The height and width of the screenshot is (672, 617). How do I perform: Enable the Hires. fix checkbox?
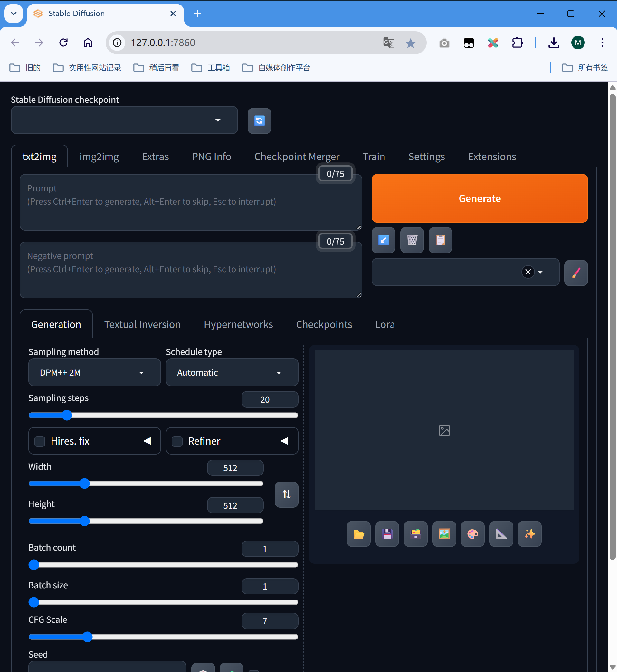click(40, 441)
